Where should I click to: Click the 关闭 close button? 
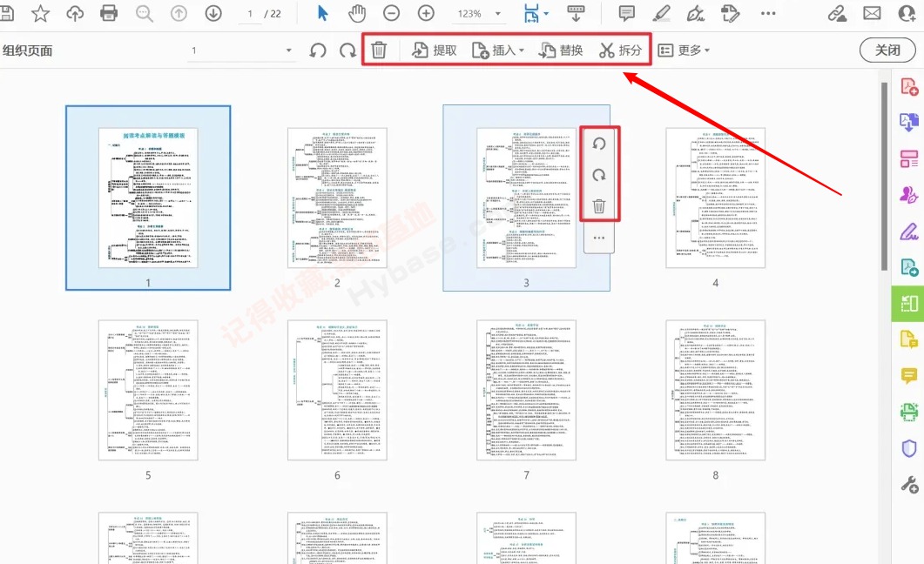(887, 50)
